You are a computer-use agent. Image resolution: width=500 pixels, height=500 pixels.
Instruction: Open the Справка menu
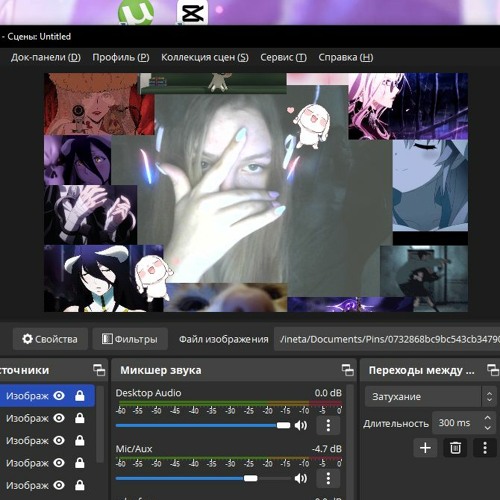(x=345, y=57)
